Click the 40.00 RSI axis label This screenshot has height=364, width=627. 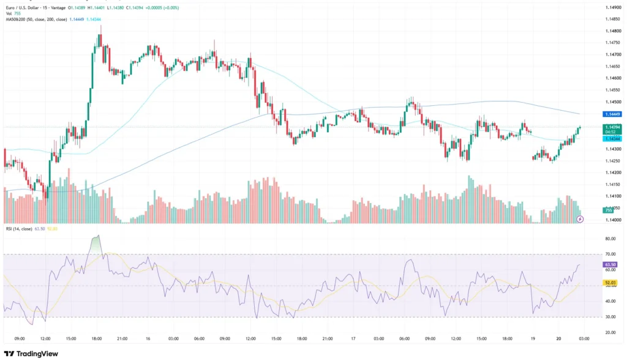point(610,301)
